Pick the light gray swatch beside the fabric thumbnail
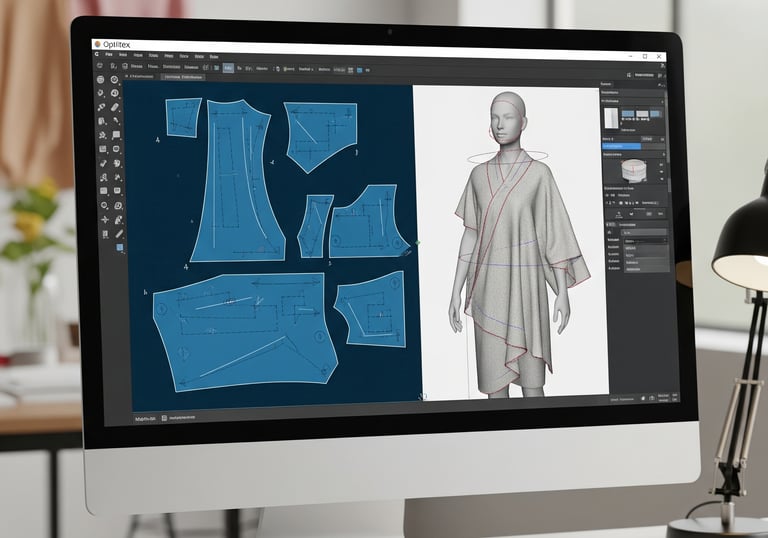This screenshot has height=538, width=768. point(642,114)
